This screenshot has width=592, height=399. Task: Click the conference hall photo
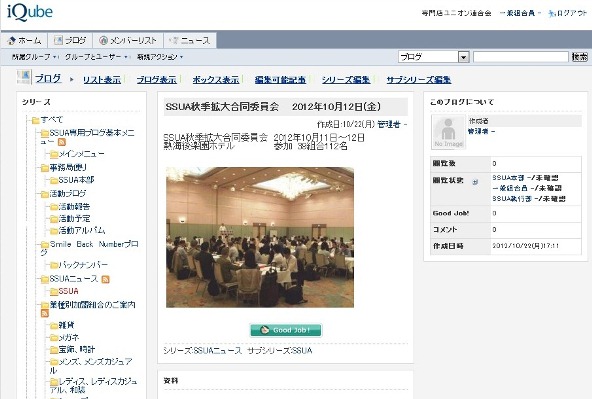pyautogui.click(x=260, y=237)
